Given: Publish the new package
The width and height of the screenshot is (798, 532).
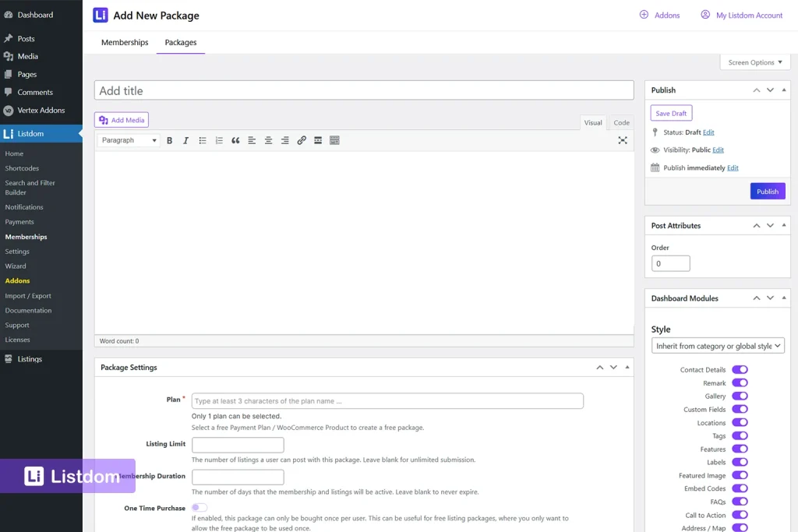Looking at the screenshot, I should click(x=768, y=191).
